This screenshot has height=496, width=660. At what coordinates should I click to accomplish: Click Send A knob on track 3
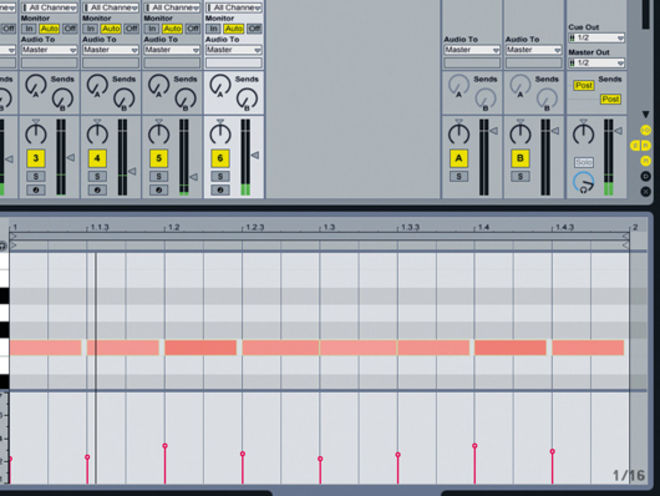click(36, 84)
